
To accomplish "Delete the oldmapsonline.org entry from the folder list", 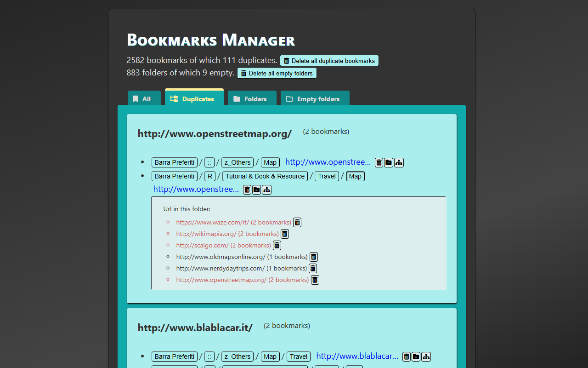I will click(314, 257).
